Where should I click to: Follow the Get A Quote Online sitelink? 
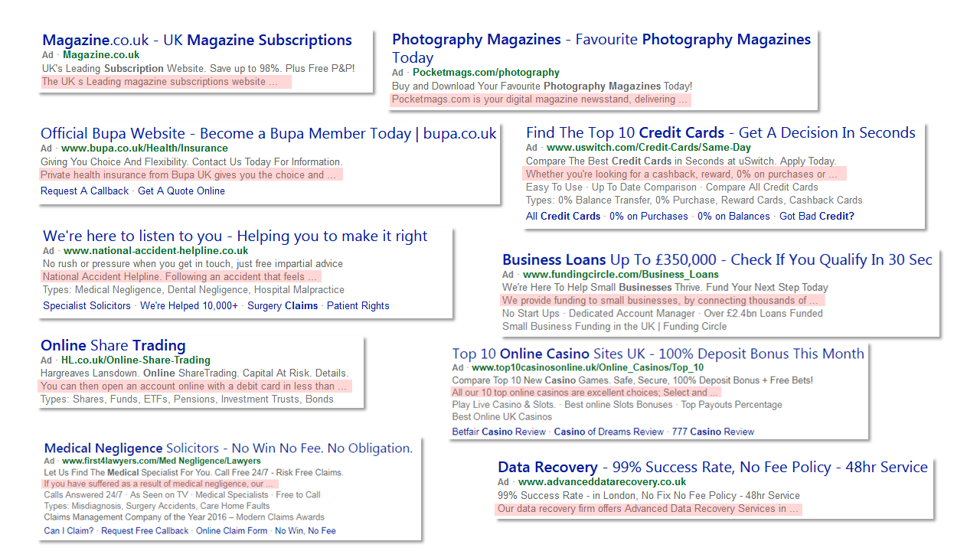(x=181, y=191)
